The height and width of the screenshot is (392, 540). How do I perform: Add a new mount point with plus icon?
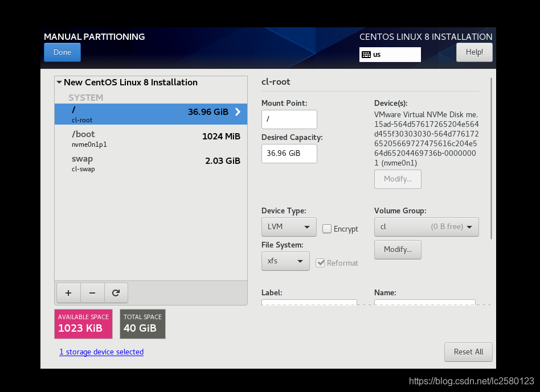[x=68, y=293]
